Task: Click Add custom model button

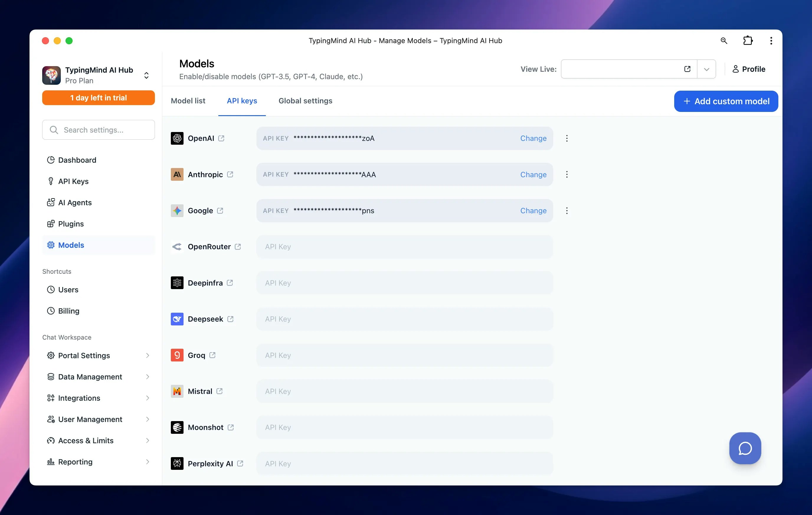Action: 726,101
